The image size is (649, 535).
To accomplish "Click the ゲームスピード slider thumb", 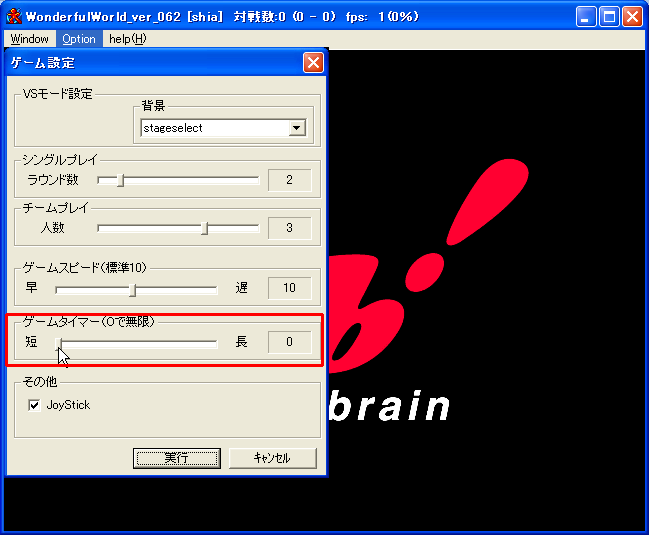I will click(132, 290).
